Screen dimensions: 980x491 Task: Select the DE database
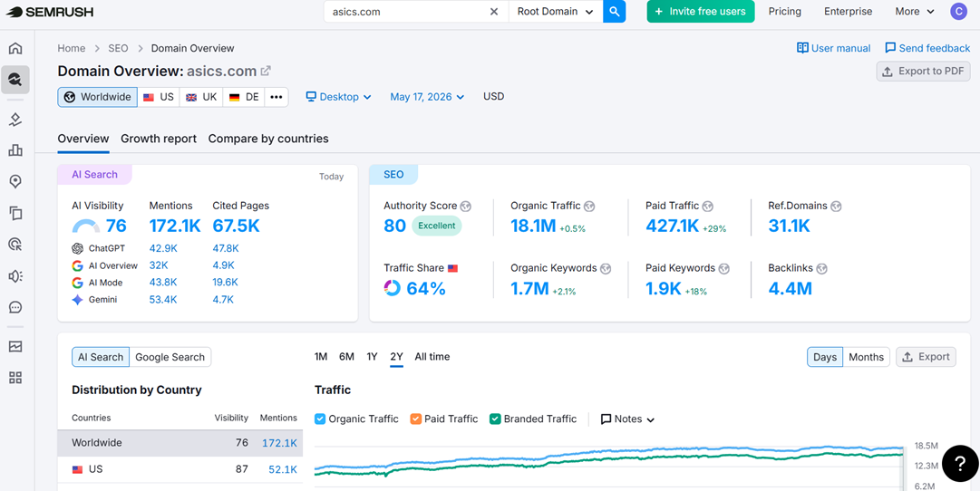[244, 97]
